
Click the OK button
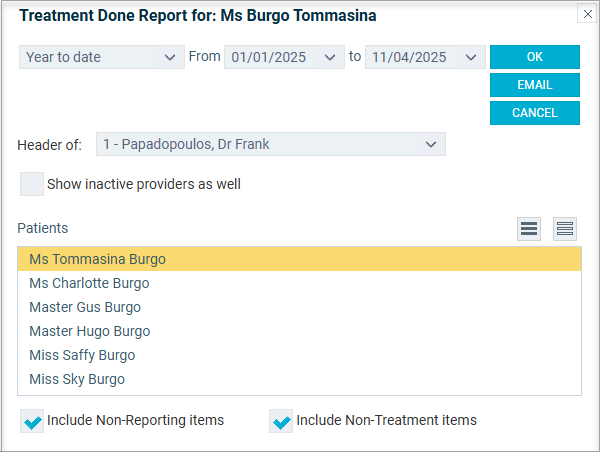point(535,57)
